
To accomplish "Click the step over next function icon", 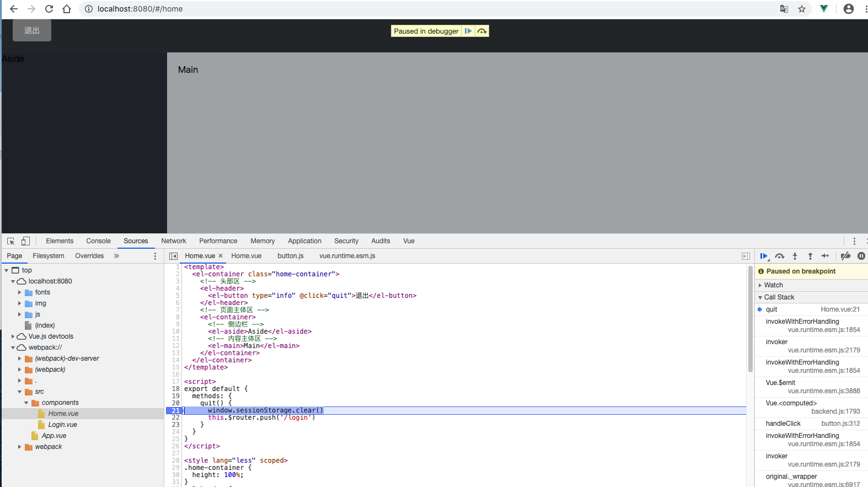I will click(779, 256).
